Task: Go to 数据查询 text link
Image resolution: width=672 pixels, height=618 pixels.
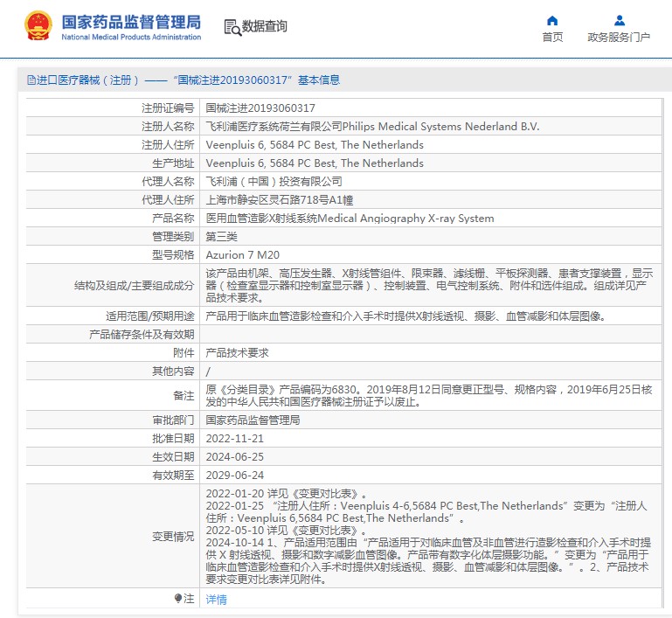Action: pyautogui.click(x=265, y=27)
